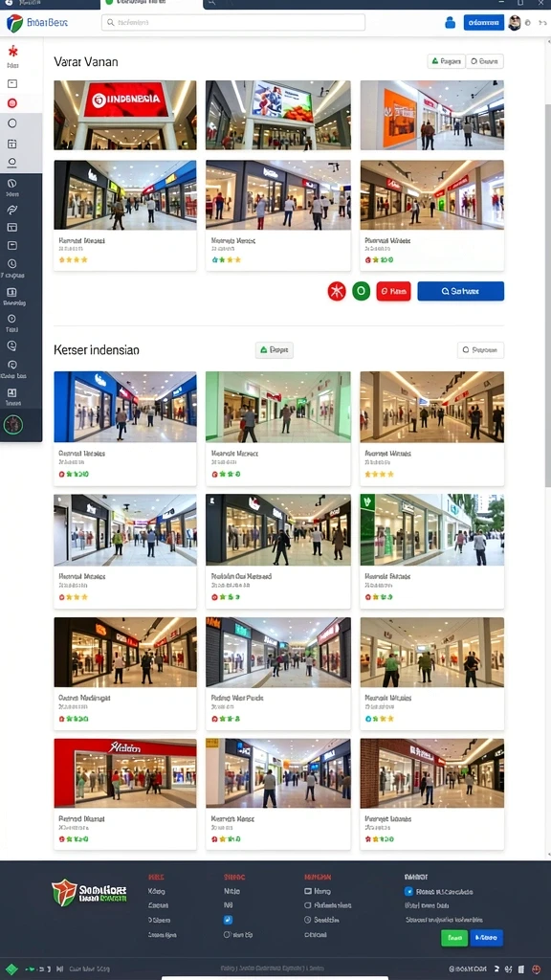
Task: Click the round green circle button
Action: [x=361, y=291]
